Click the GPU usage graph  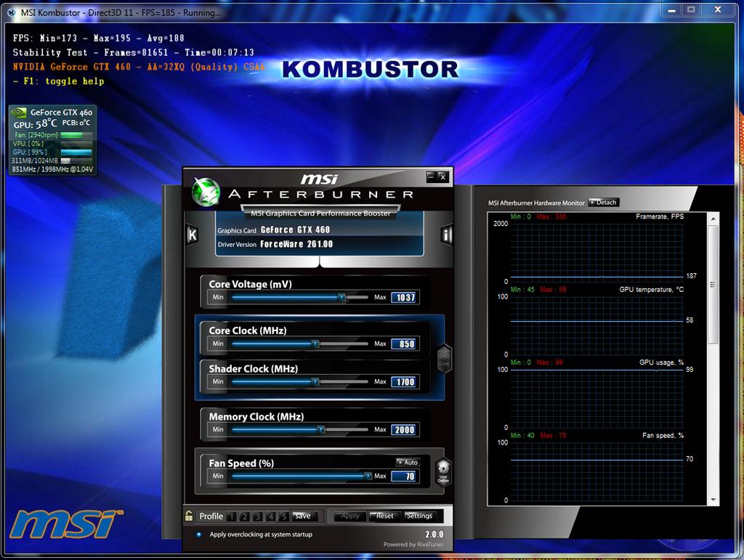tap(597, 398)
